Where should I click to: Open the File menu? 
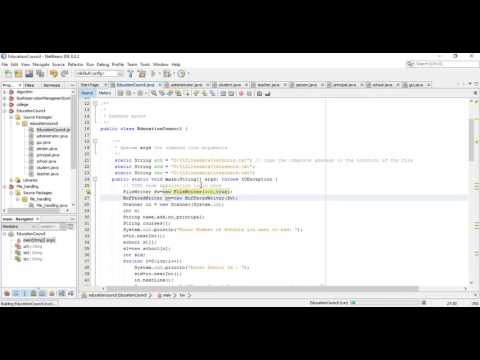5,64
